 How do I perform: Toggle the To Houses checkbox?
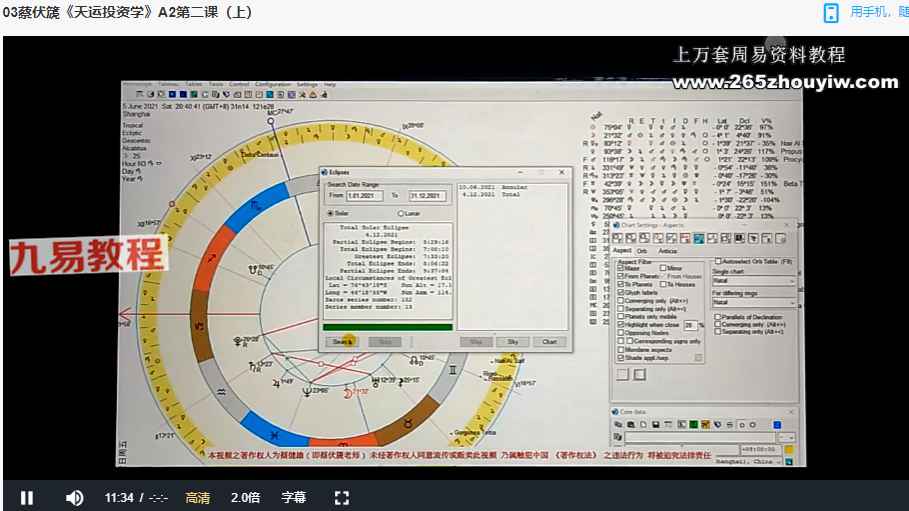coord(663,285)
